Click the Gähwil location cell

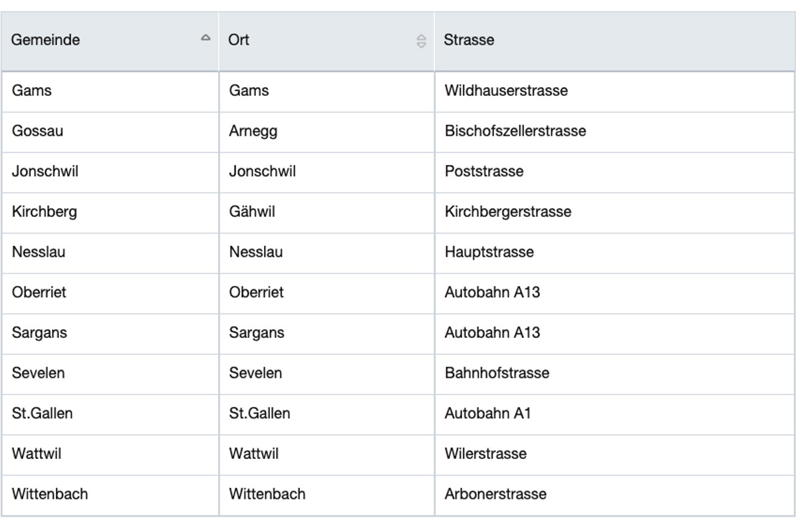tap(252, 212)
